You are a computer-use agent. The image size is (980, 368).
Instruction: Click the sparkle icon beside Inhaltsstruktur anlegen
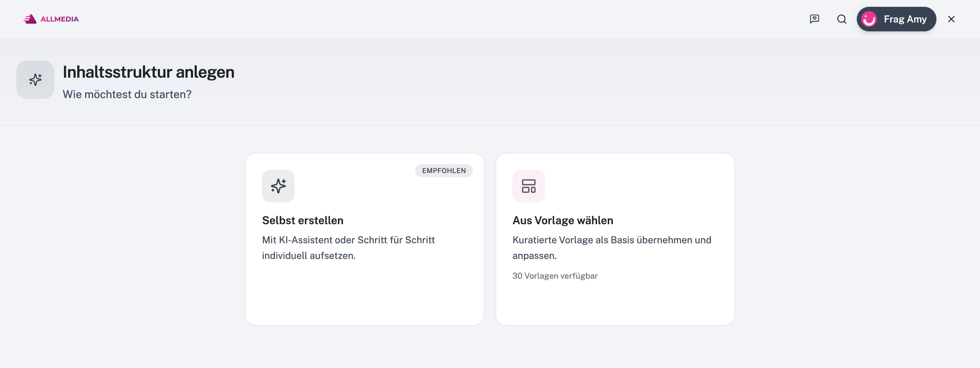[35, 80]
